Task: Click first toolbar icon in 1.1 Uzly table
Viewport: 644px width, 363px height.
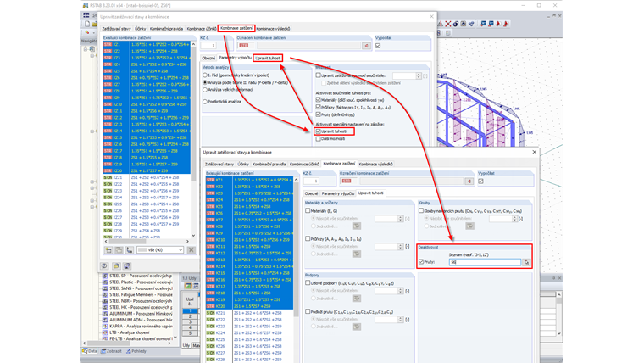Action: pos(188,286)
